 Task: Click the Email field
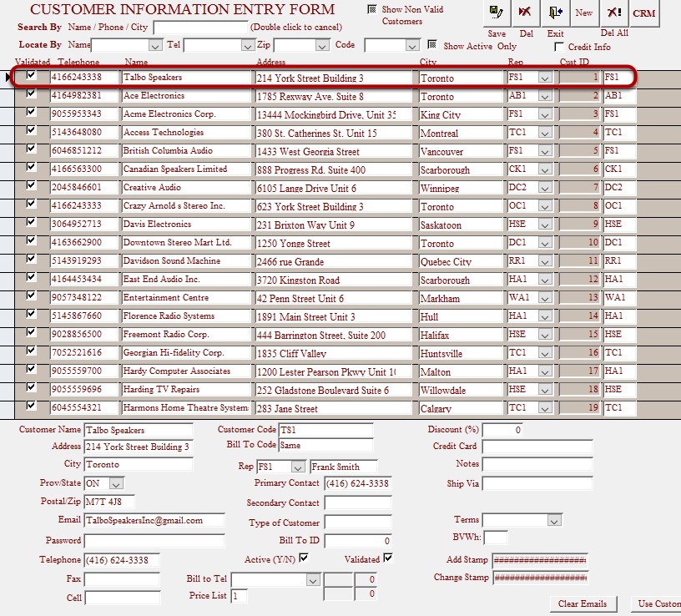click(x=154, y=521)
